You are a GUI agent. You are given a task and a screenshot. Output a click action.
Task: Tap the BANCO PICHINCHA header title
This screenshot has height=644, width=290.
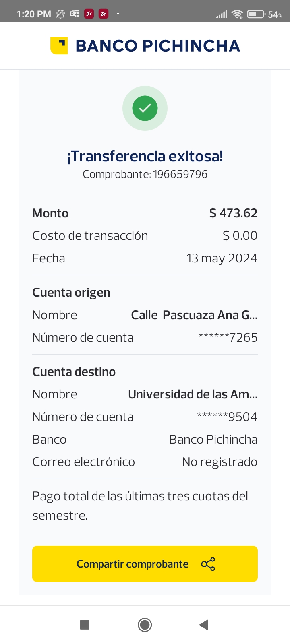point(157,46)
